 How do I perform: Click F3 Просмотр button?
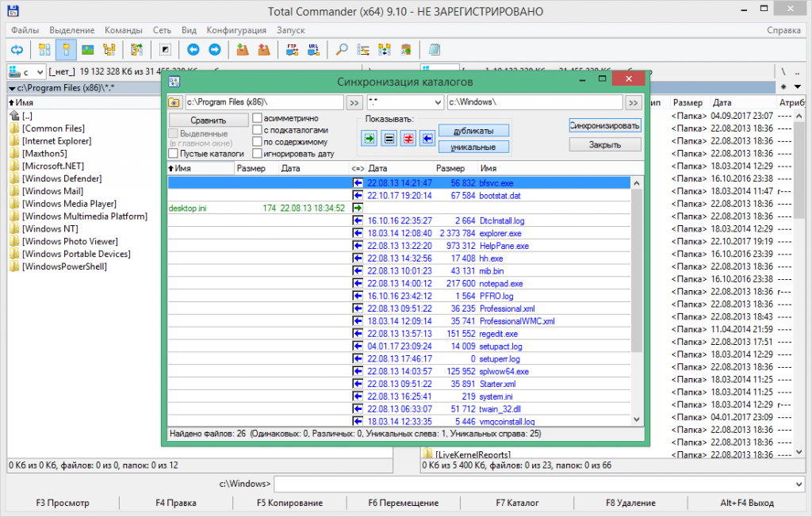[63, 503]
